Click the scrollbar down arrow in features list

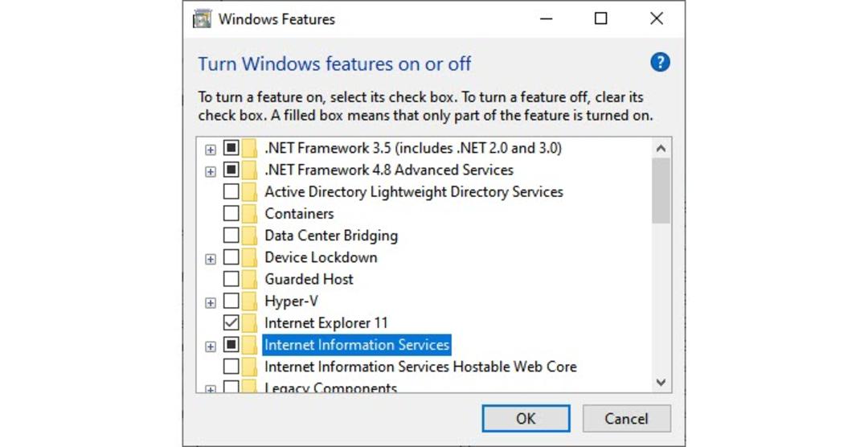(x=661, y=382)
